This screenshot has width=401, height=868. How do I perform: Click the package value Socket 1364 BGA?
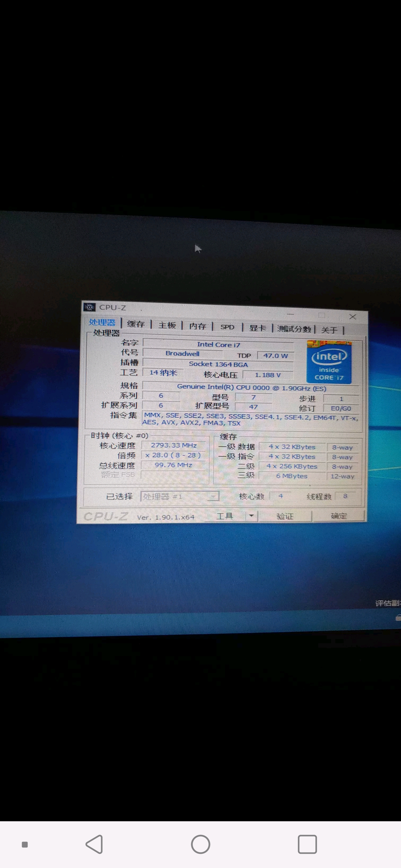point(218,364)
